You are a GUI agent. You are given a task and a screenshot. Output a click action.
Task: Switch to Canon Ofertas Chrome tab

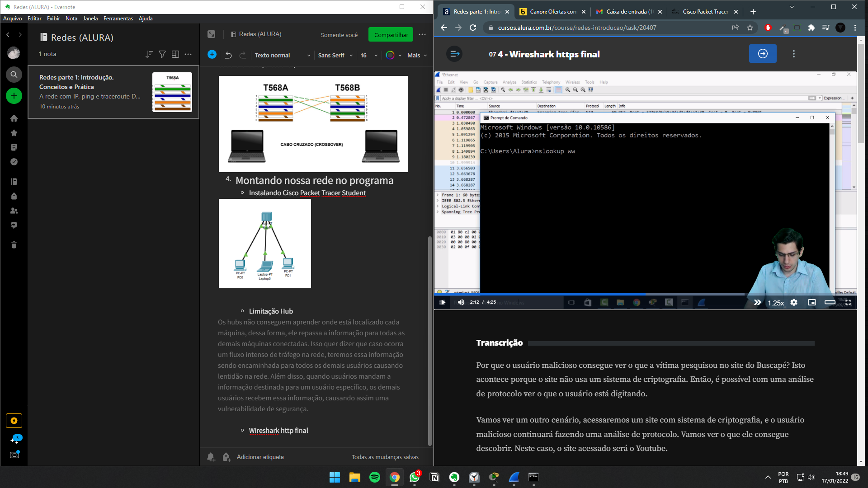552,12
